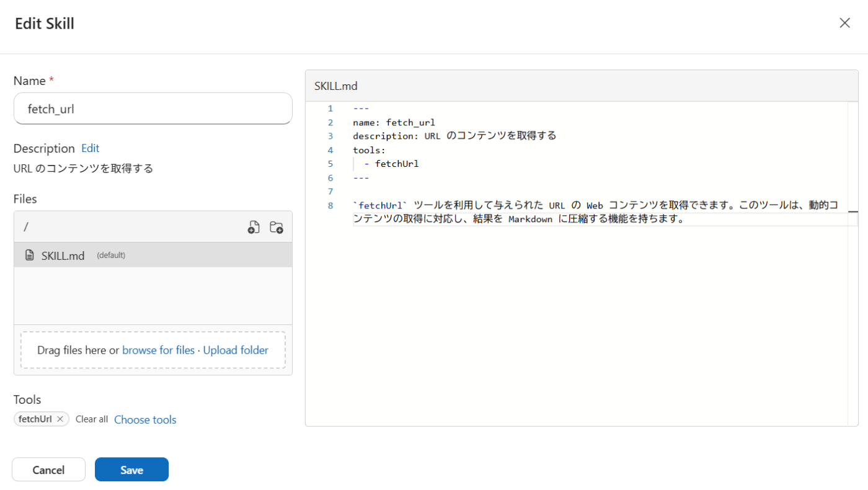
Task: Click the "name: fetch_url" line in editor
Action: [x=394, y=122]
